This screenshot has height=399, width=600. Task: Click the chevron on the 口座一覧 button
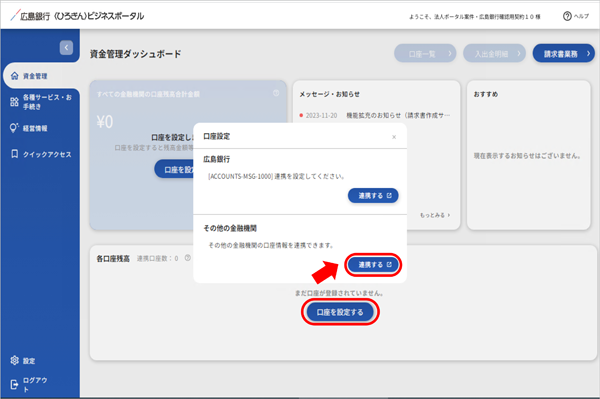tap(450, 54)
